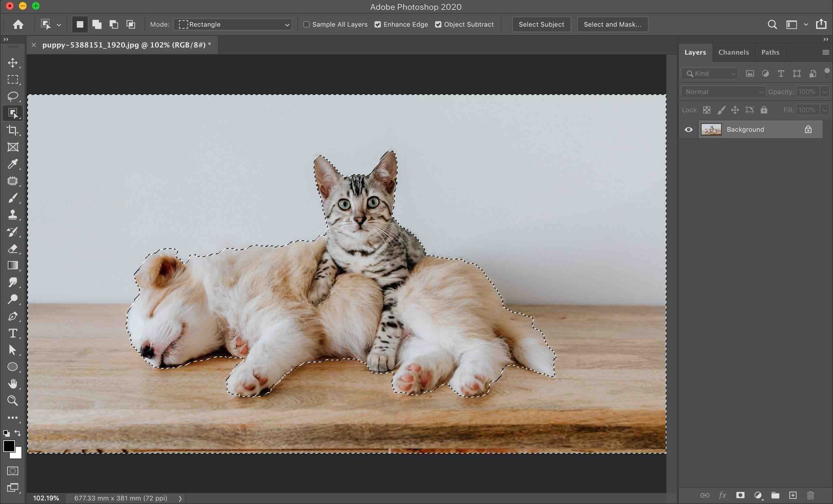Viewport: 833px width, 504px height.
Task: Disable the Enhance Edge checkbox
Action: coord(378,24)
